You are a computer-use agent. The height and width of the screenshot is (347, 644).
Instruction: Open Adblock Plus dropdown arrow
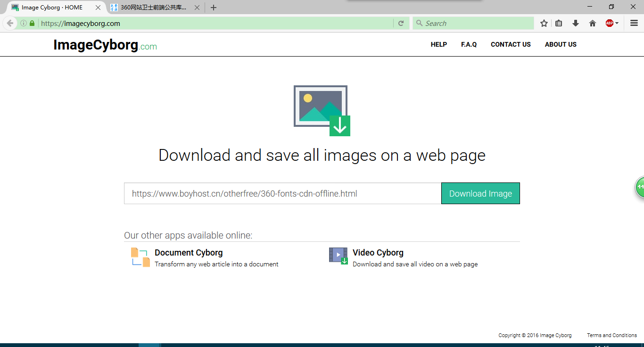click(617, 23)
